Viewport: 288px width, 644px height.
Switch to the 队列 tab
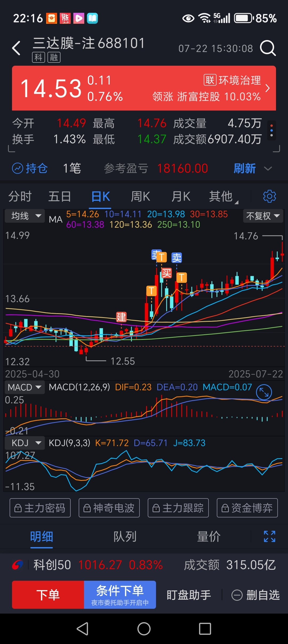tap(125, 537)
